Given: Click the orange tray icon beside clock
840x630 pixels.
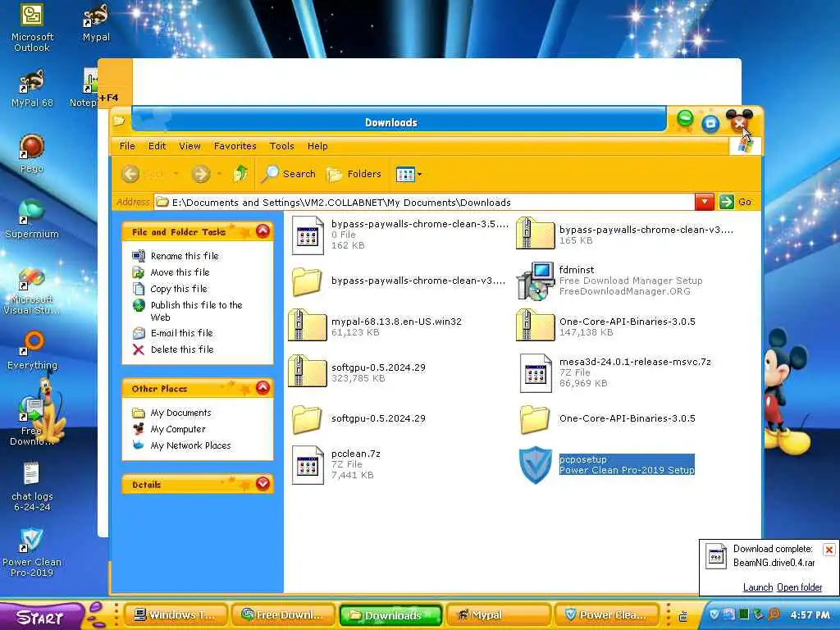Looking at the screenshot, I should 774,614.
